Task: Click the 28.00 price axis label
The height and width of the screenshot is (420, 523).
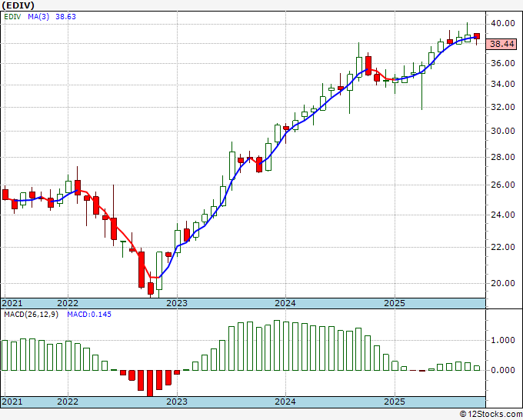Action: [503, 157]
